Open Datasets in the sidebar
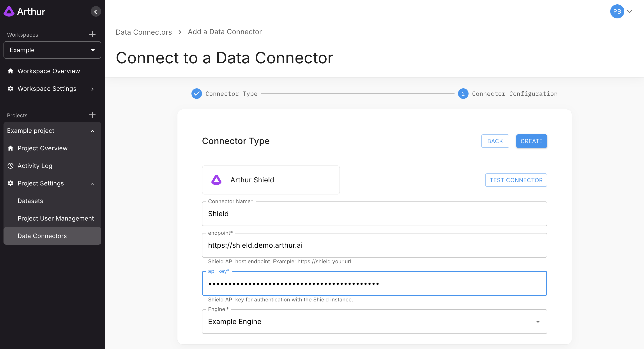 (x=30, y=201)
